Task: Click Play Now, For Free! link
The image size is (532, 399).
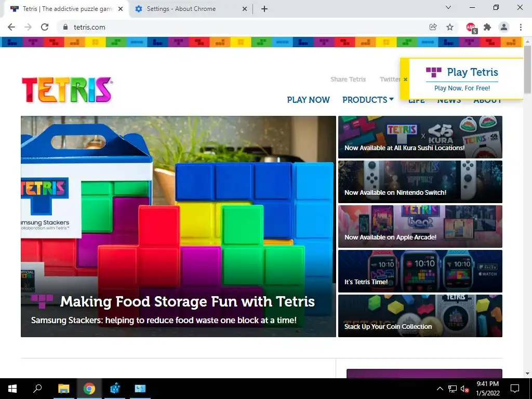Action: click(462, 88)
